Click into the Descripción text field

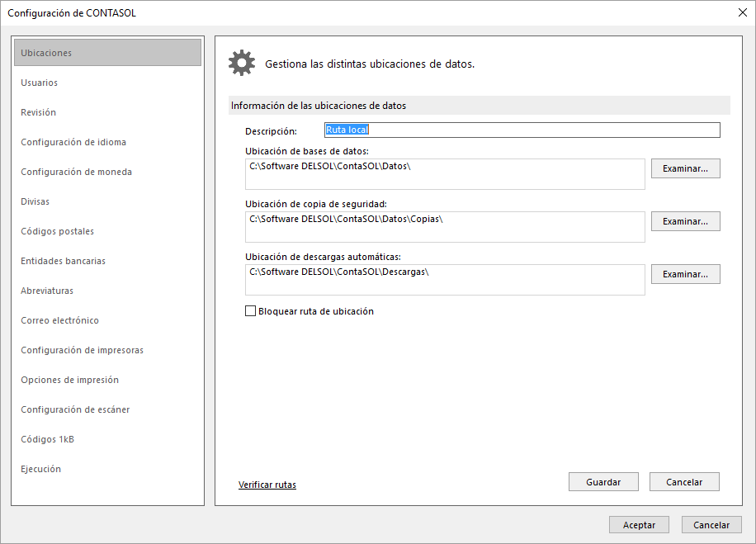click(522, 130)
